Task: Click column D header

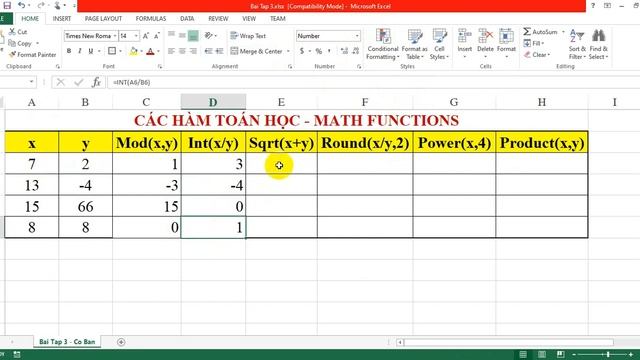Action: pyautogui.click(x=213, y=102)
